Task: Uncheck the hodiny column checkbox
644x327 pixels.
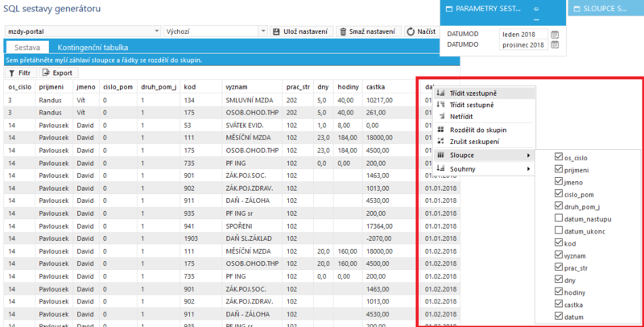Action: (x=558, y=292)
